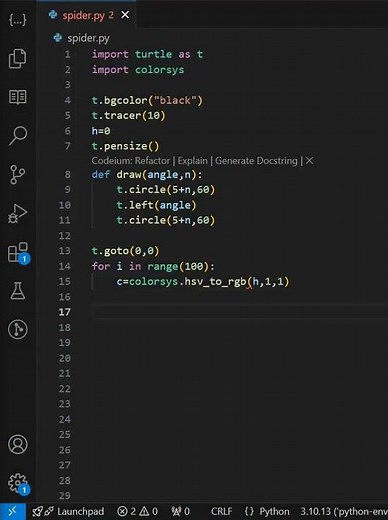Open the Extensions view
The image size is (388, 520).
pyautogui.click(x=18, y=253)
